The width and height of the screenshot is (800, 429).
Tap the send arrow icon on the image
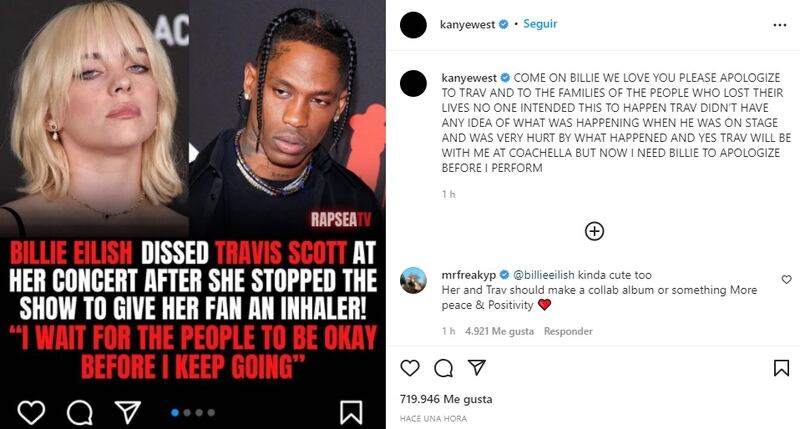click(x=128, y=412)
